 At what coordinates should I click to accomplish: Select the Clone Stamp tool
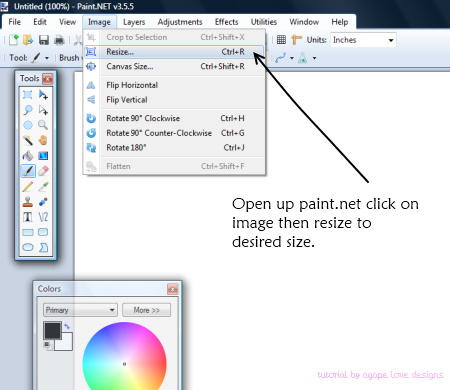(x=28, y=202)
